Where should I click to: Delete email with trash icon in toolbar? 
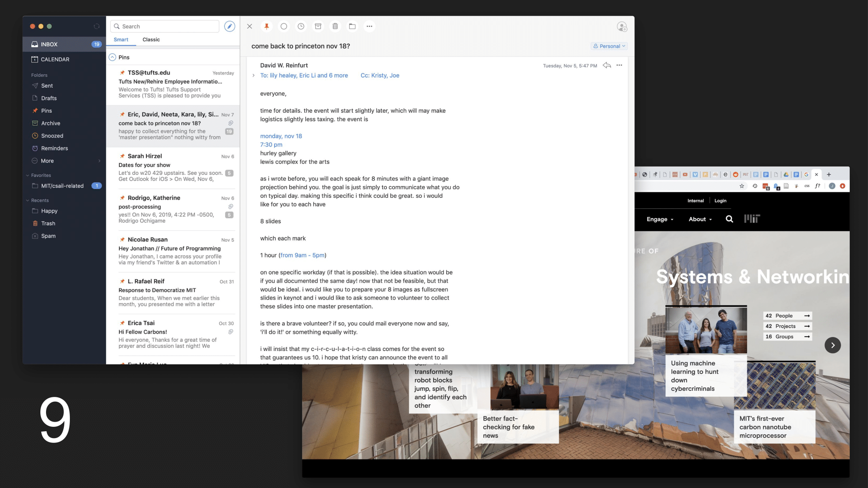(x=335, y=26)
